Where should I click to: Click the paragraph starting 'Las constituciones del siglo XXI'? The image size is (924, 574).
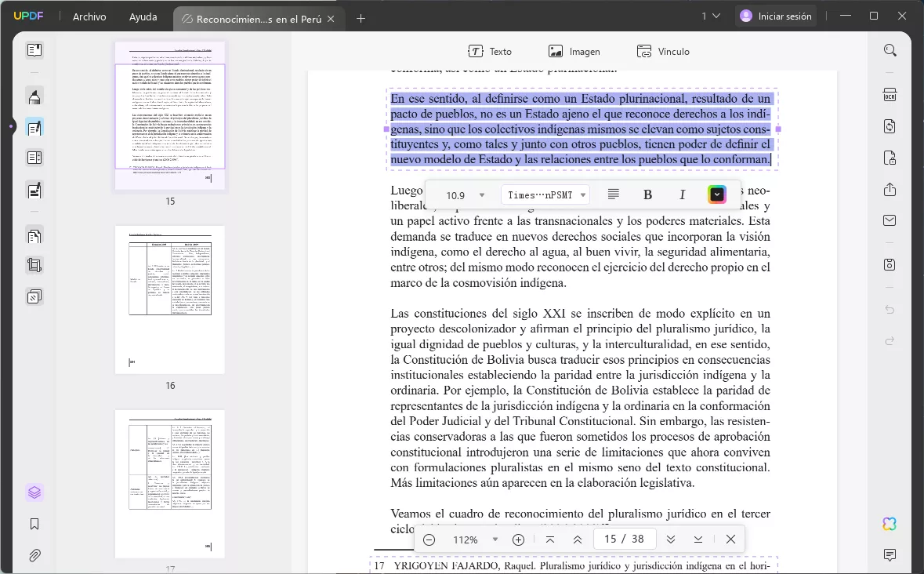coord(581,398)
